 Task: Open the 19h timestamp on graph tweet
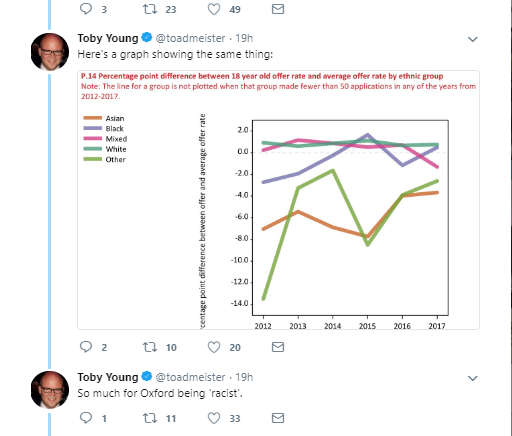click(244, 38)
